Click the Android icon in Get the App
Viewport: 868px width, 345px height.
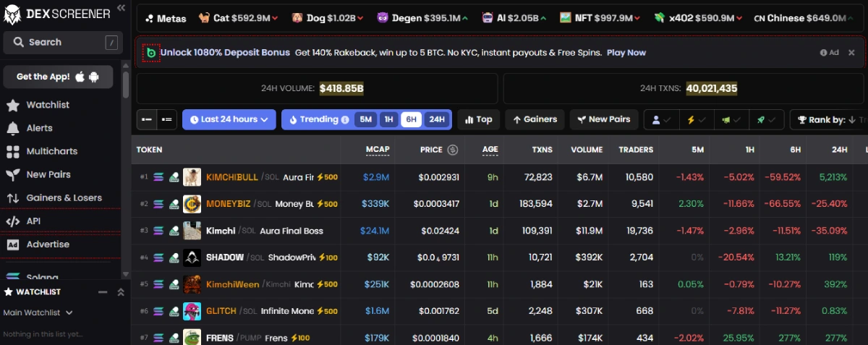(x=93, y=77)
